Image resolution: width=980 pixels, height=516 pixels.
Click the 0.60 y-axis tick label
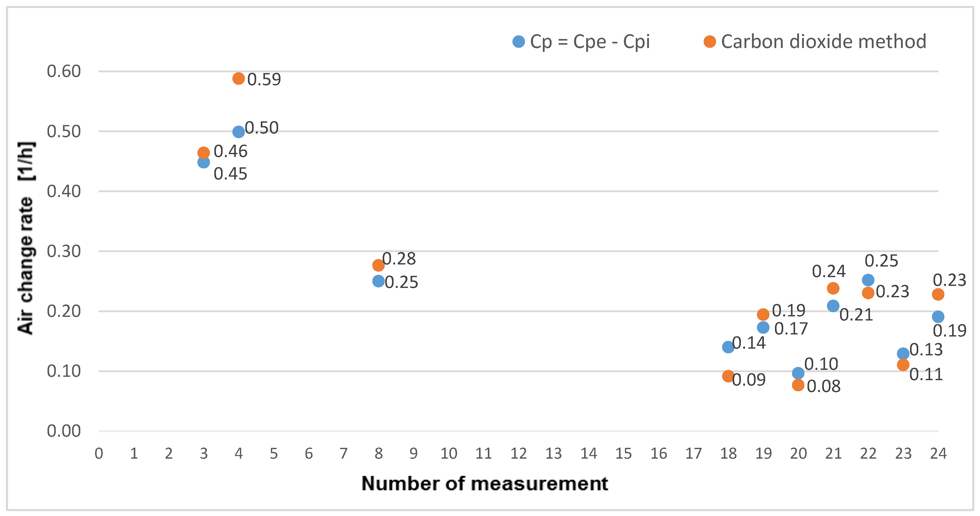[x=64, y=71]
